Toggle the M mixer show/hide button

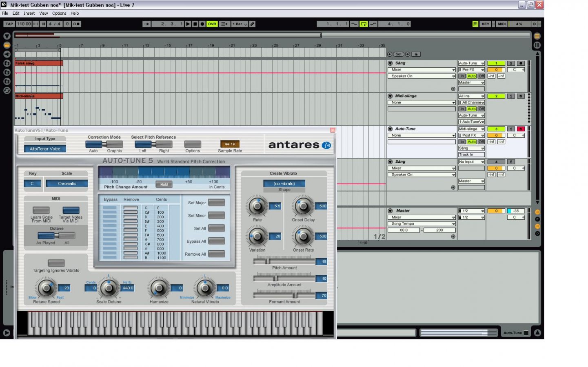point(537,226)
